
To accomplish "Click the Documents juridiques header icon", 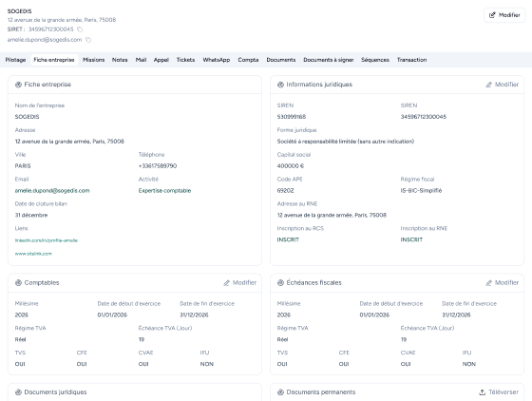I will click(x=18, y=392).
